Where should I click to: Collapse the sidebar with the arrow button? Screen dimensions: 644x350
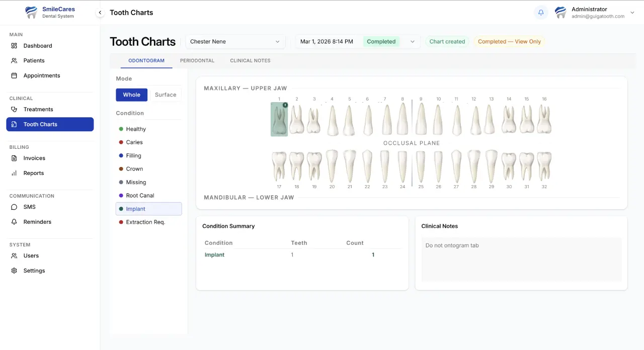coord(100,13)
